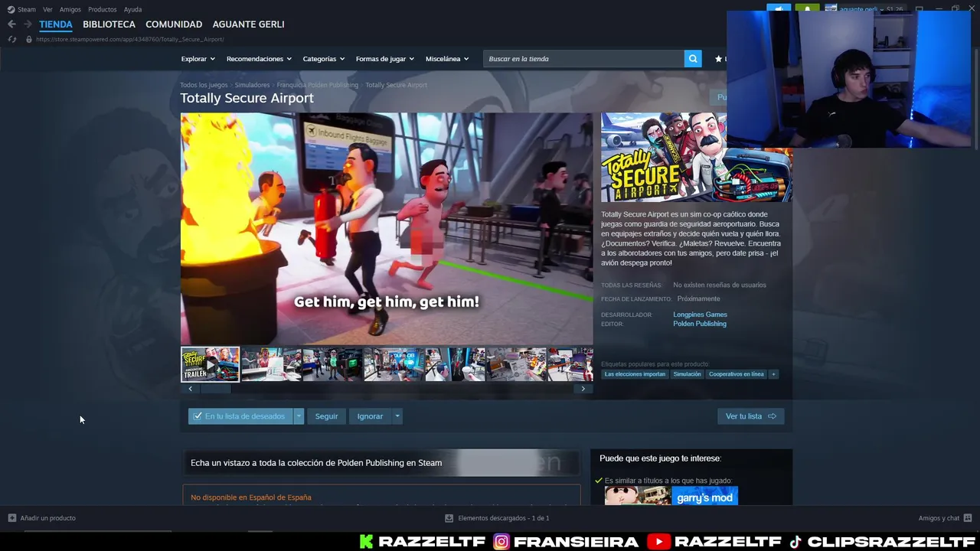The image size is (980, 551).
Task: Select the Cooperativos en línea tag
Action: point(737,374)
